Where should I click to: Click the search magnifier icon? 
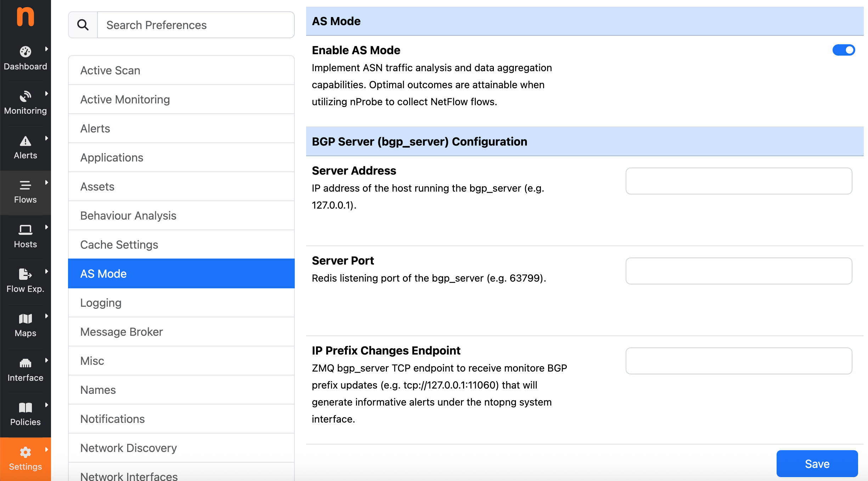(83, 25)
